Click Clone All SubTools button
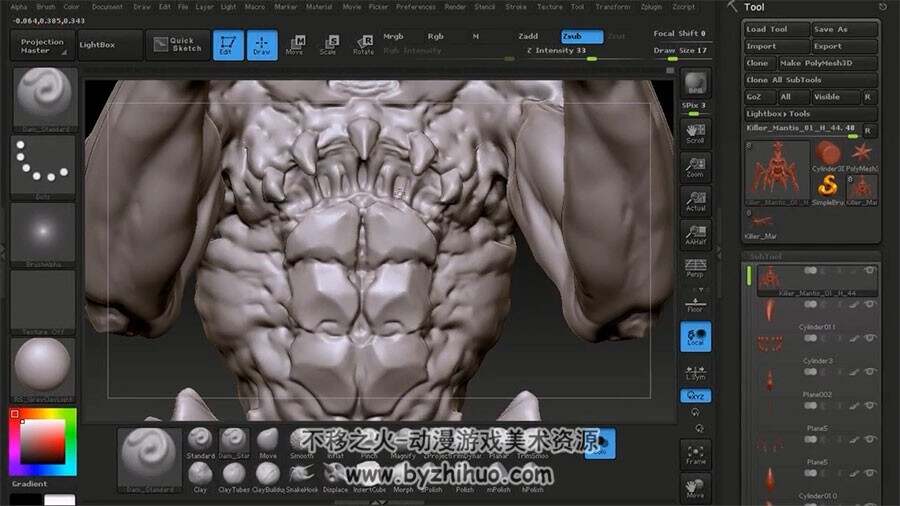Image resolution: width=900 pixels, height=506 pixels. tap(811, 80)
